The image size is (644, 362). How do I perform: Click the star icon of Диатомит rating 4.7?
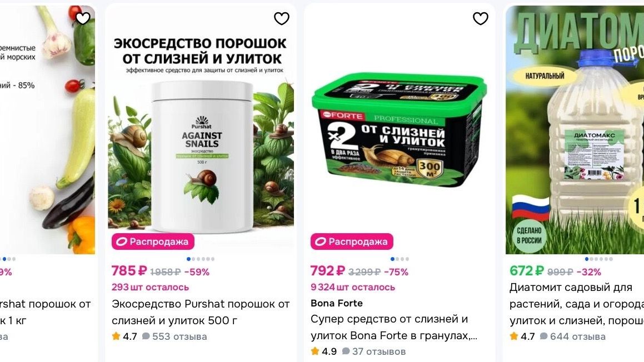(513, 336)
